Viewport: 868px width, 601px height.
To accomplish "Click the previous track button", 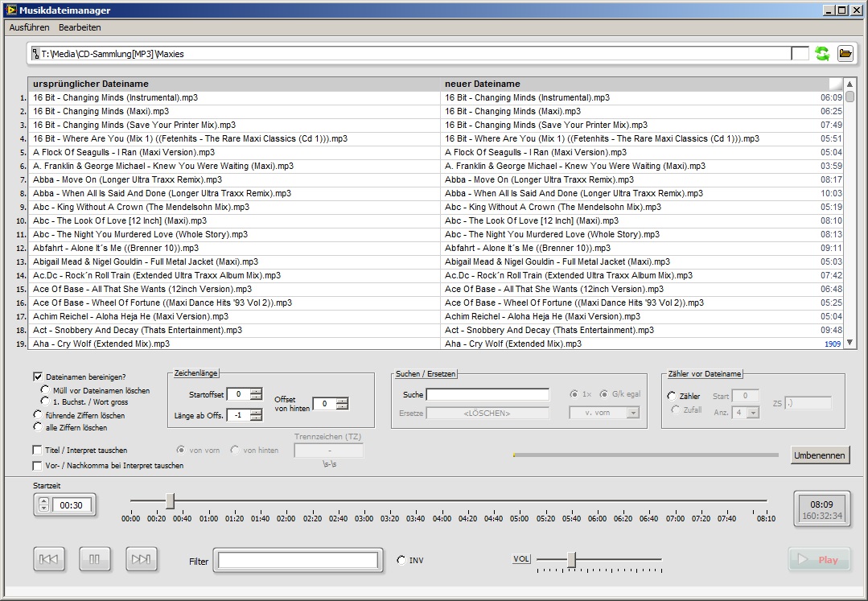I will coord(49,559).
